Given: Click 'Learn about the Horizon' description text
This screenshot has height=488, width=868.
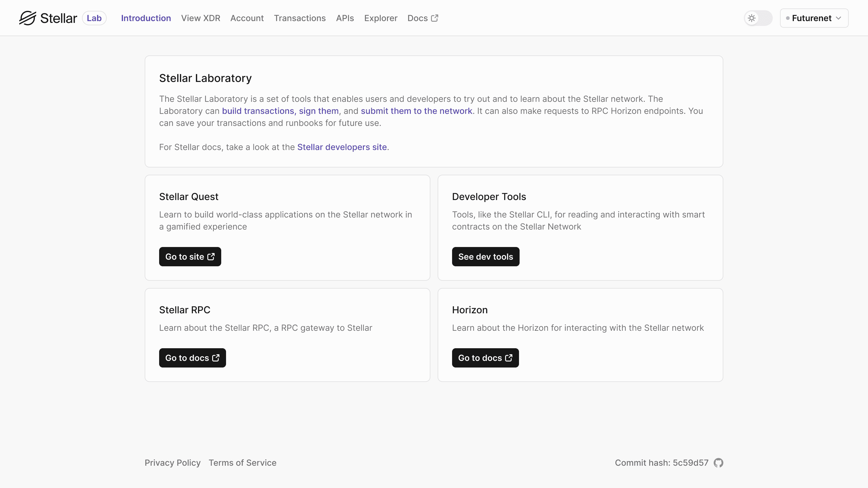Looking at the screenshot, I should click(x=578, y=328).
